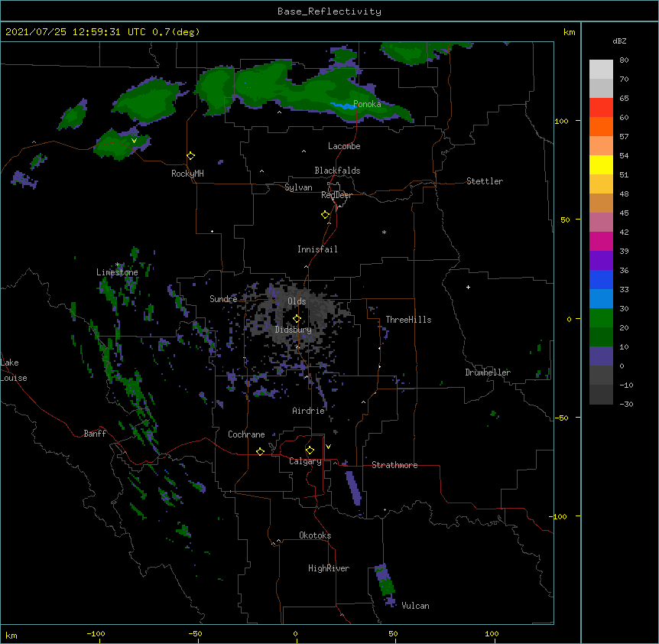Click the RockyMH label
The height and width of the screenshot is (644, 659).
(x=187, y=174)
